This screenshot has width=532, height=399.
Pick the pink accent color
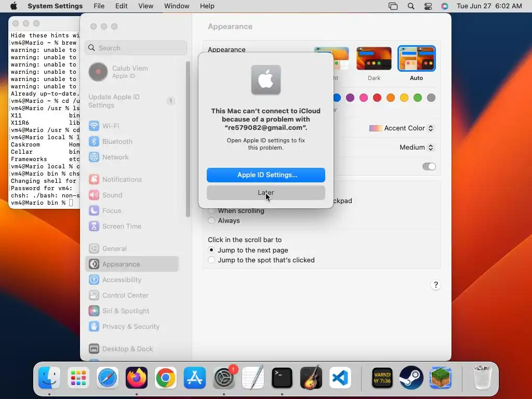point(364,98)
